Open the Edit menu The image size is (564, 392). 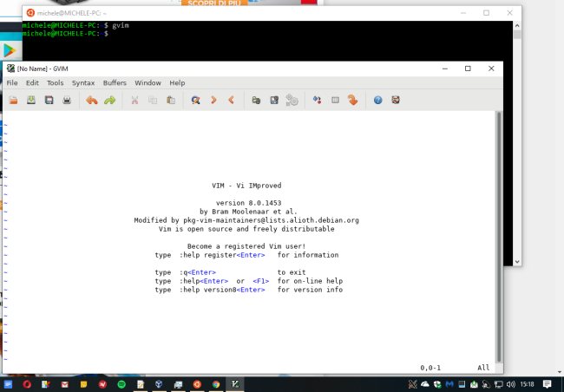click(32, 82)
